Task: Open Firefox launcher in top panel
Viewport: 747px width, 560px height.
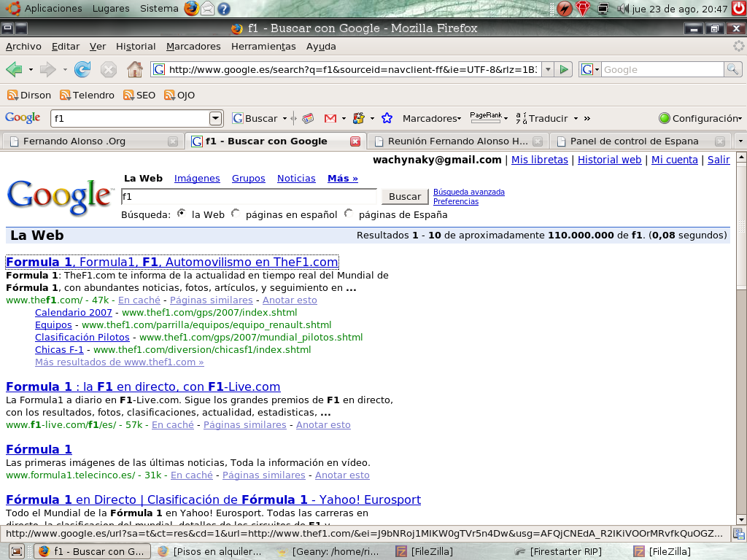Action: click(x=192, y=8)
